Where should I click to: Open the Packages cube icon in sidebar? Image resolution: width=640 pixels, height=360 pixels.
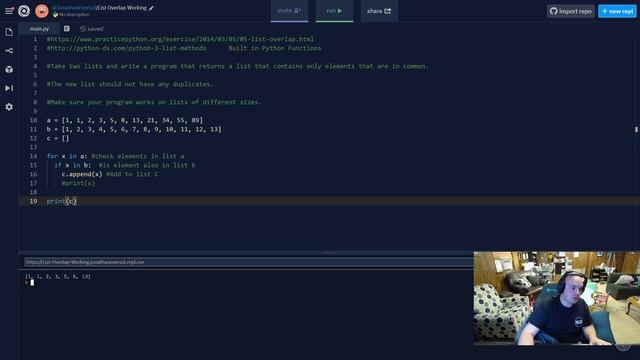click(9, 70)
